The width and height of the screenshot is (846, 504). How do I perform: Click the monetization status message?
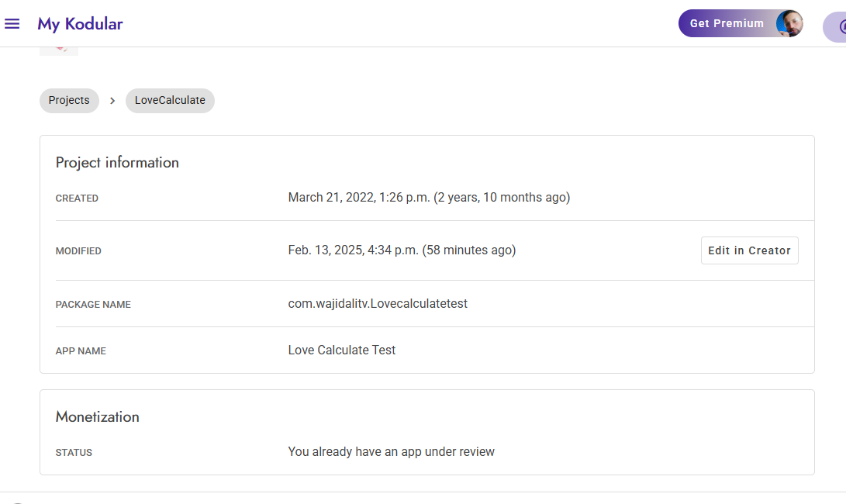click(392, 451)
